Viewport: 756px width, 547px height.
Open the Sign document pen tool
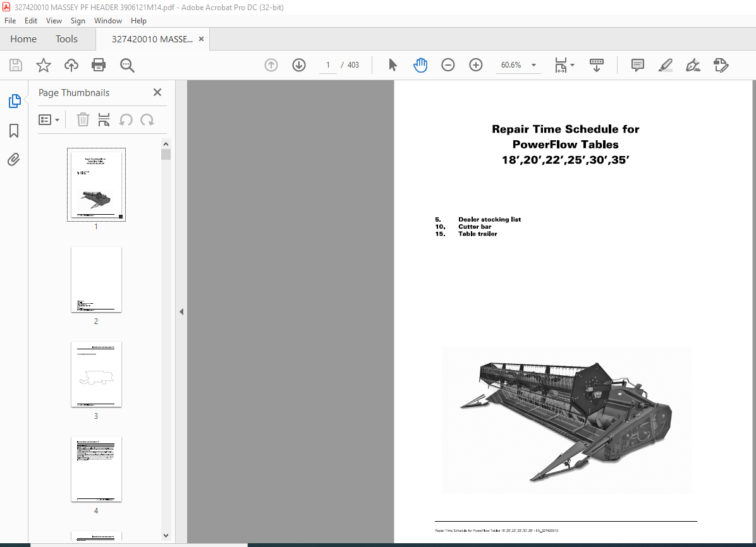pos(693,65)
